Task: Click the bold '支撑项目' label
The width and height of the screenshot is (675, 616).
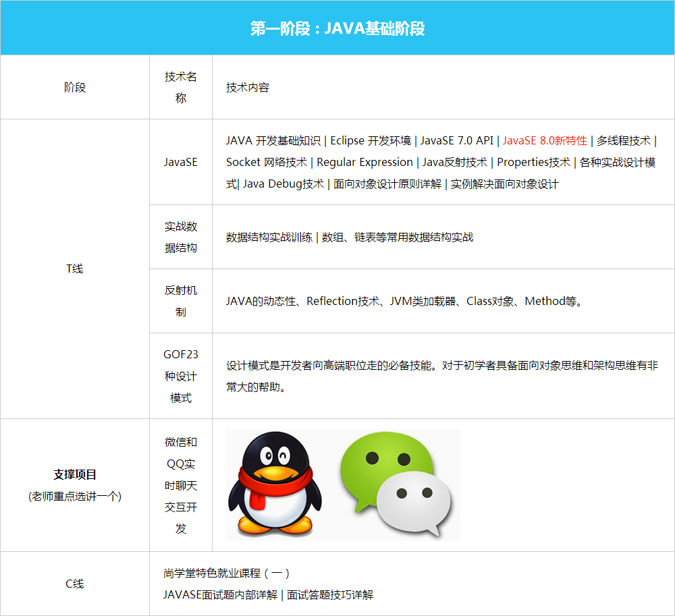Action: coord(75,474)
